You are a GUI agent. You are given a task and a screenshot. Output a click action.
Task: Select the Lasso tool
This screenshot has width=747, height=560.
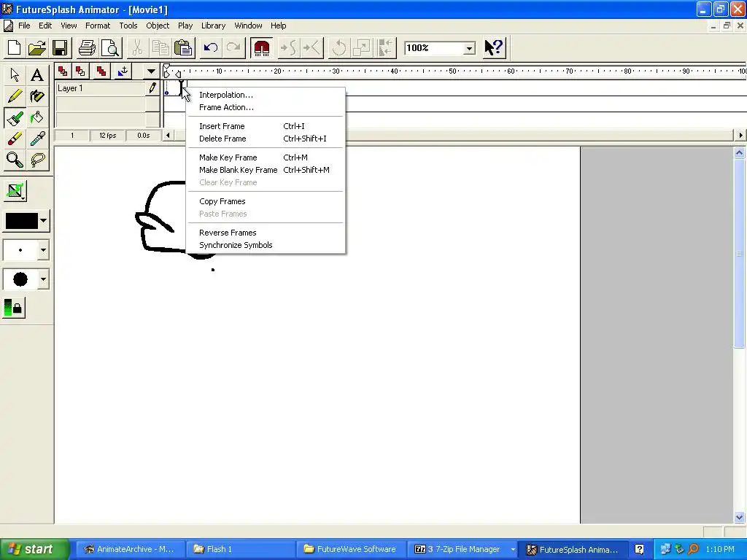coord(36,160)
